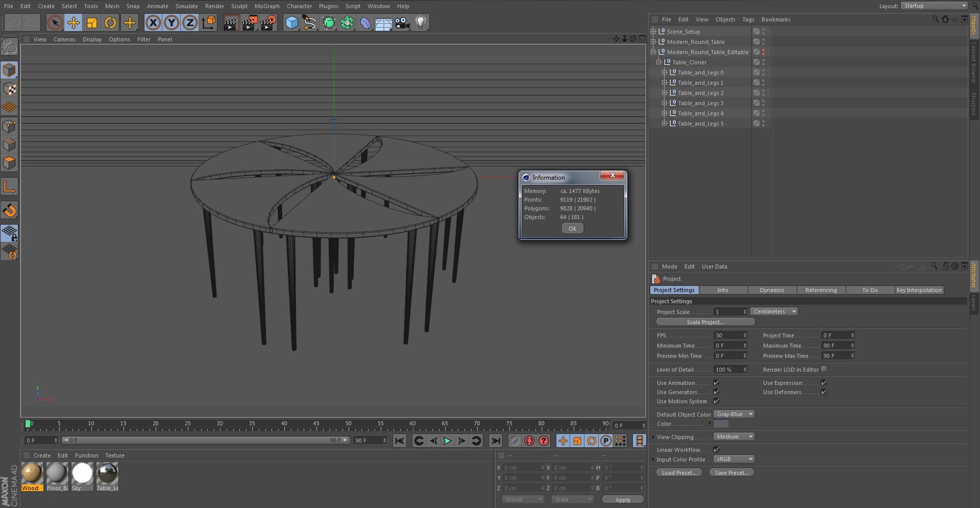Select the Scale tool icon
The width and height of the screenshot is (980, 508).
coord(92,23)
